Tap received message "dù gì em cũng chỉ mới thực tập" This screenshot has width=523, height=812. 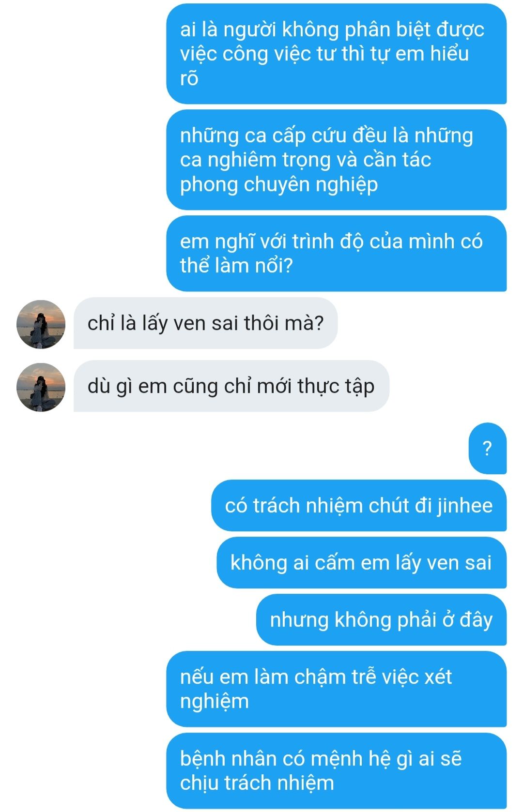231,386
